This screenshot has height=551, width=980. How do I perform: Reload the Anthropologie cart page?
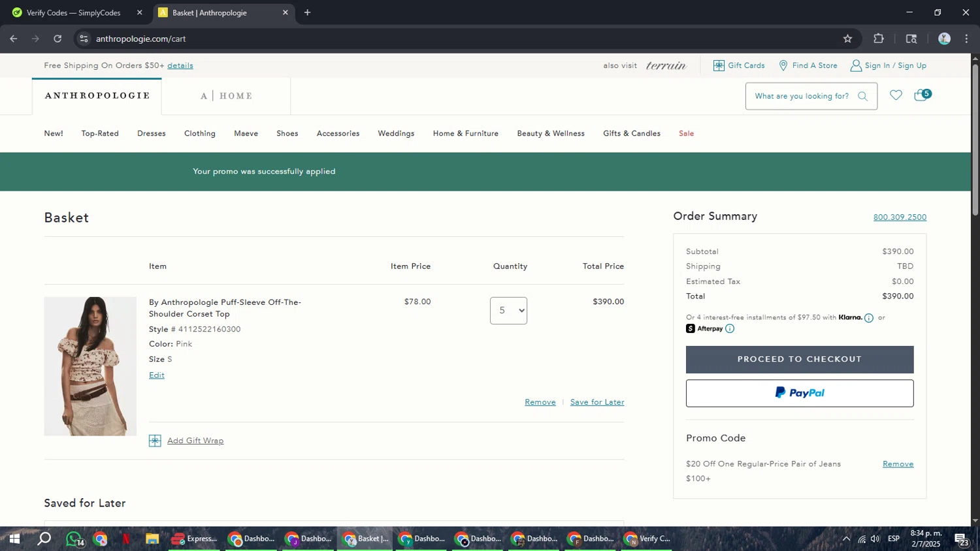click(x=57, y=39)
